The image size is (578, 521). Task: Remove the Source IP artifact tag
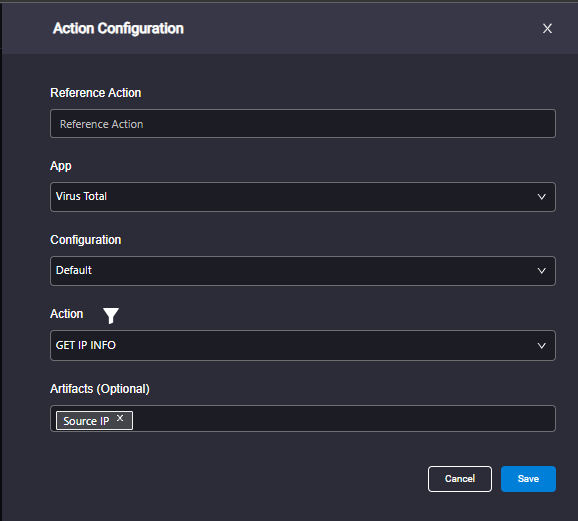[x=120, y=418]
